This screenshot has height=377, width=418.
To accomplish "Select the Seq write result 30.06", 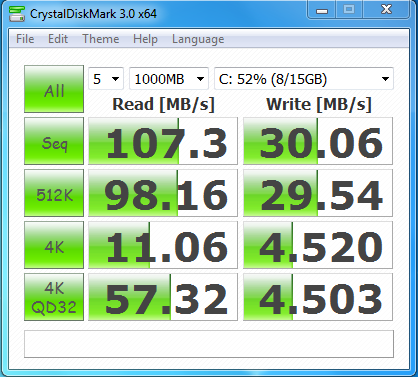I will (318, 141).
